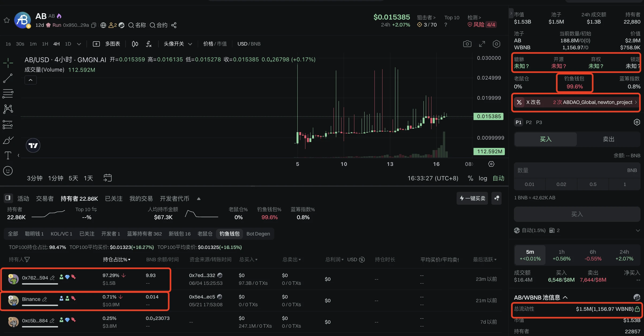Switch to the 交易者 tab

pyautogui.click(x=44, y=198)
